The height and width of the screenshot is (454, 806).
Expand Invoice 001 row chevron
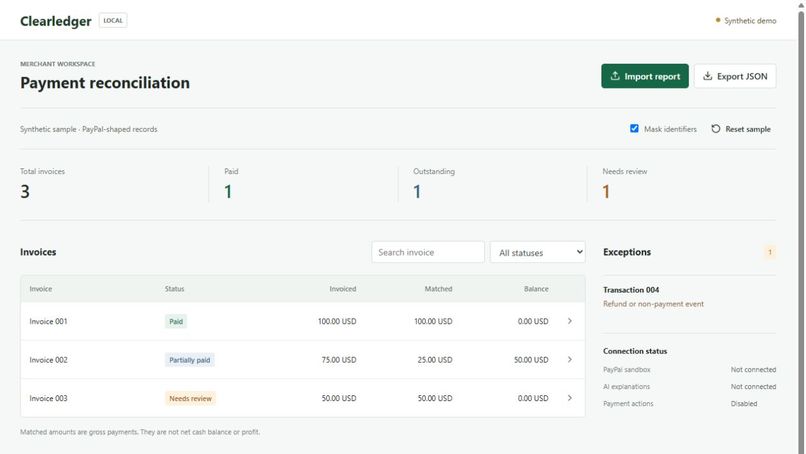tap(570, 321)
